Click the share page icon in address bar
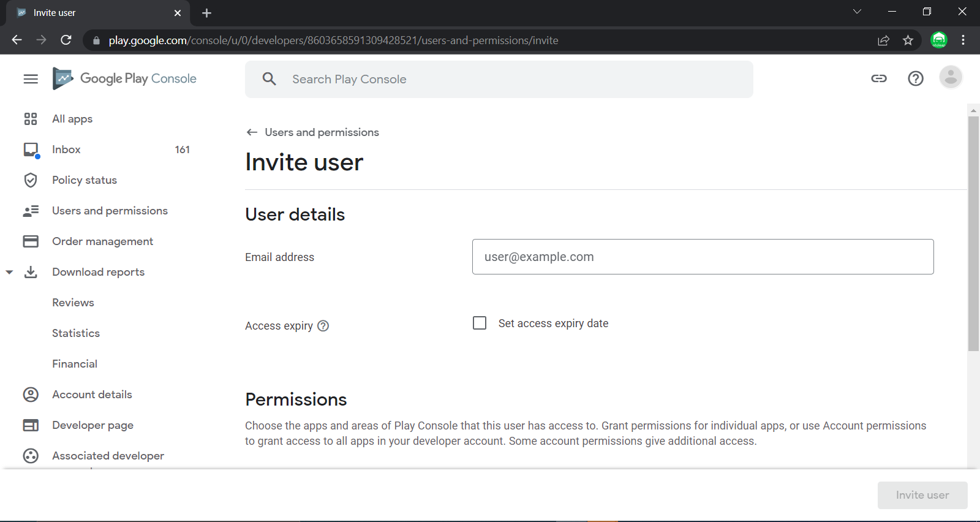980x522 pixels. click(883, 40)
